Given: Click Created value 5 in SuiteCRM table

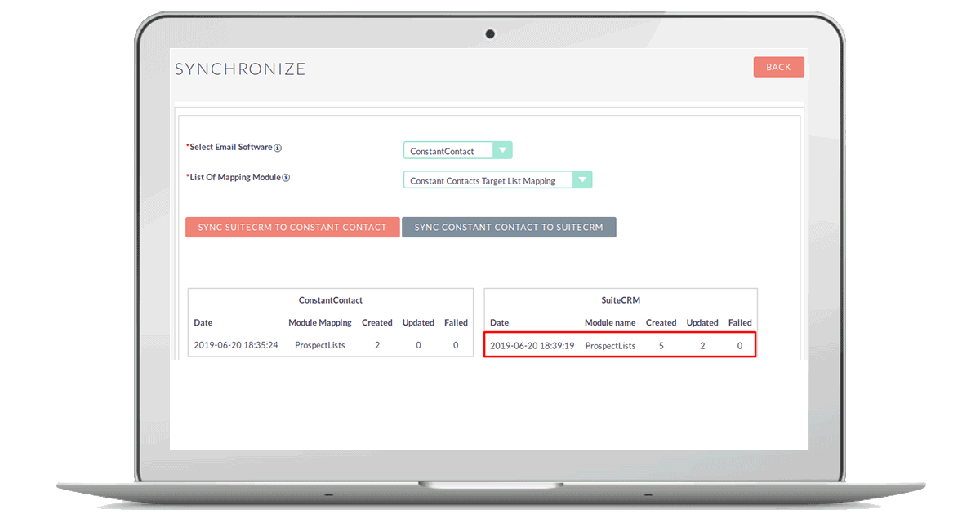Looking at the screenshot, I should point(661,346).
